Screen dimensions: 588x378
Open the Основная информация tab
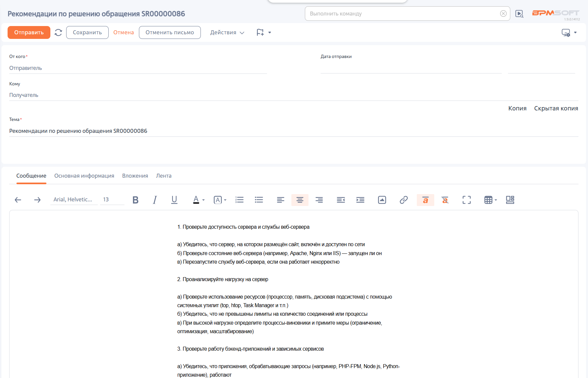click(x=84, y=176)
